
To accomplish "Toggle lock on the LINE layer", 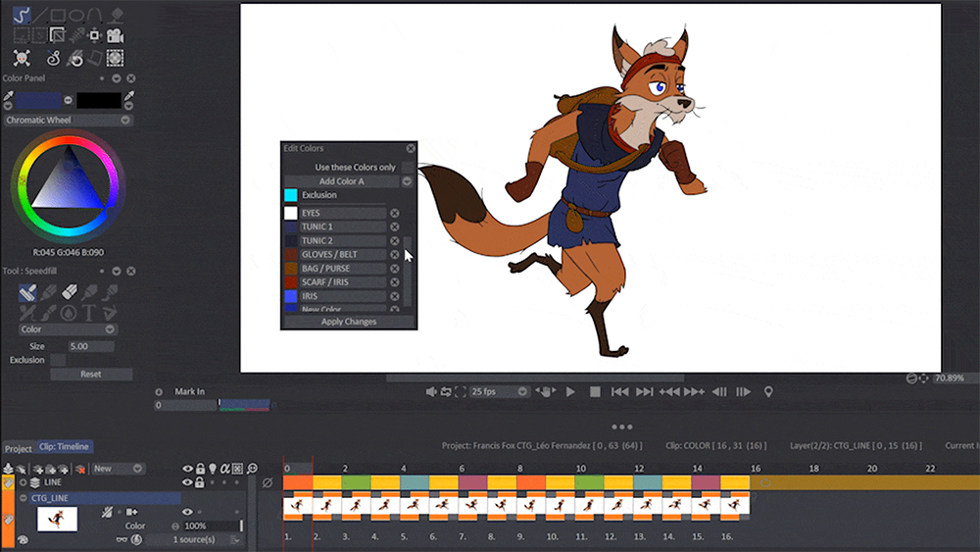I will pyautogui.click(x=199, y=482).
